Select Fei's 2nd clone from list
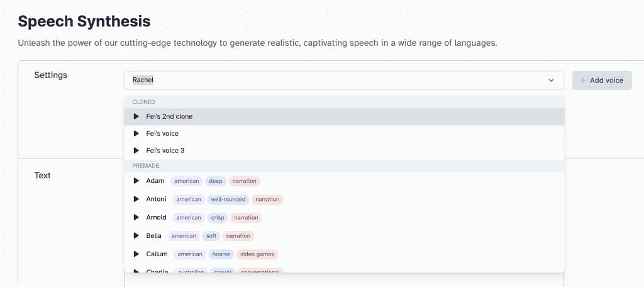 (x=169, y=116)
